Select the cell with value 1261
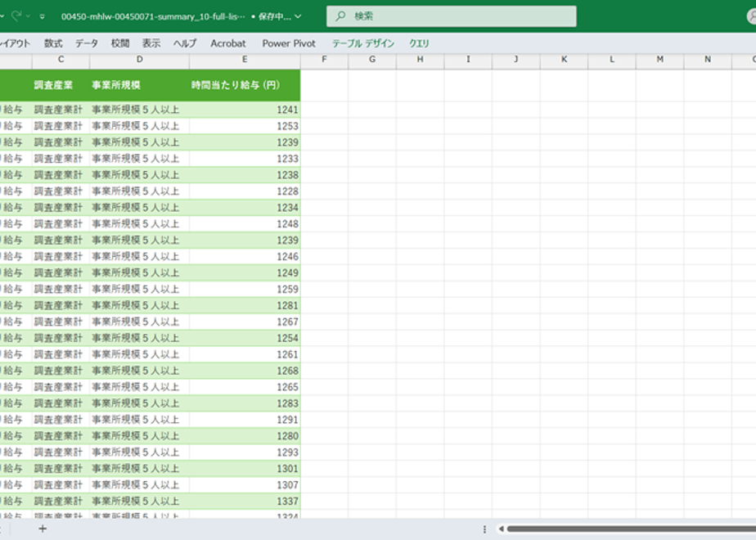Viewport: 756px width, 540px height. (x=245, y=354)
